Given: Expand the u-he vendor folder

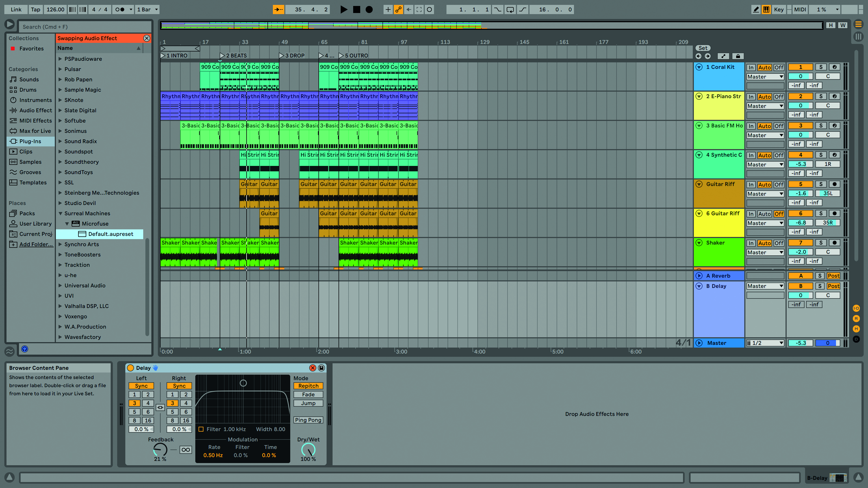Looking at the screenshot, I should point(60,275).
